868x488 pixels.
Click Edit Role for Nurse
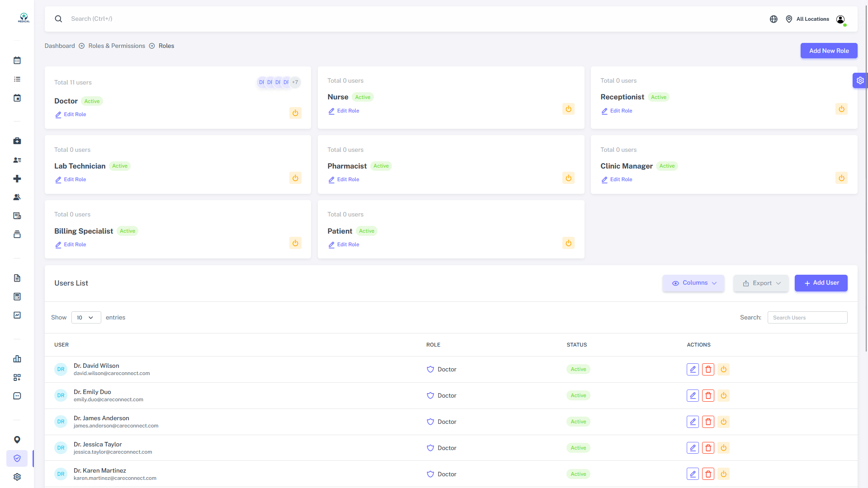344,111
